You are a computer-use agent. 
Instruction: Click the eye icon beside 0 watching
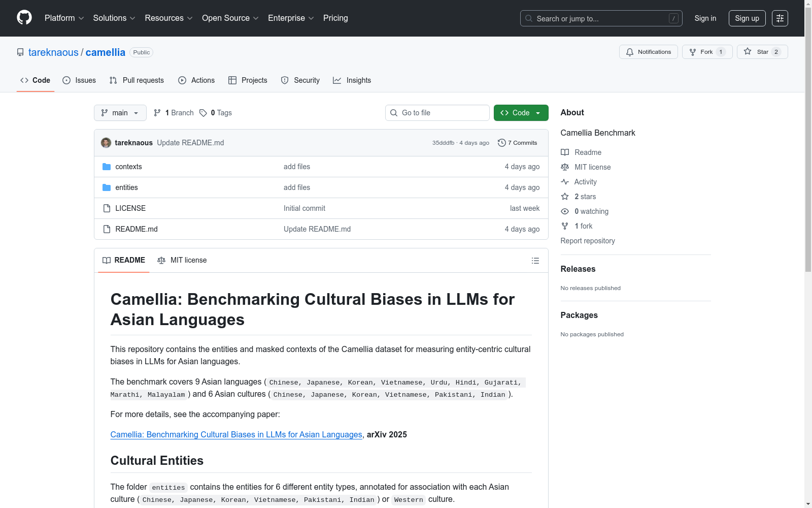(x=565, y=211)
